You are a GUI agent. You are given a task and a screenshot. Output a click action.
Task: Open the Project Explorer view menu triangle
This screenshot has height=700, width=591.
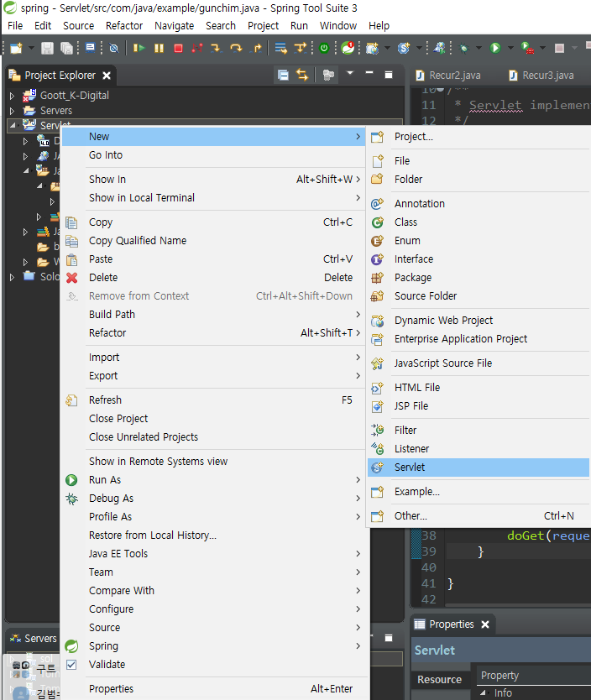tap(350, 73)
